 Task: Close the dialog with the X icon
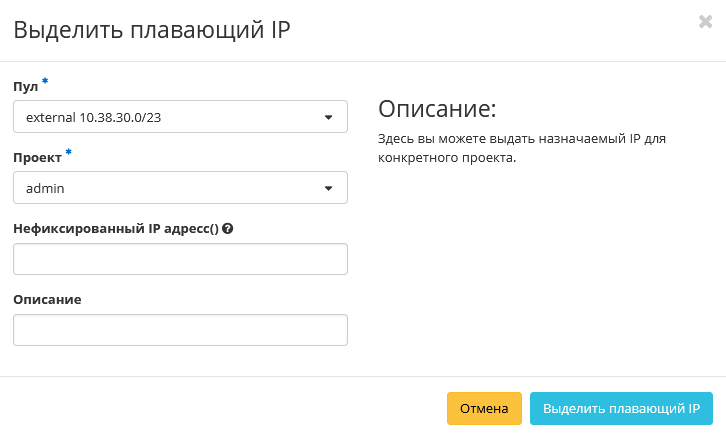[x=705, y=22]
